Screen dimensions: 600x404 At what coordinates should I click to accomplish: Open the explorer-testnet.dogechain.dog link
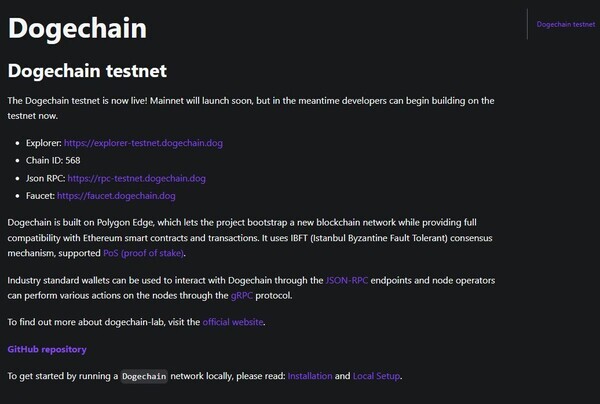click(143, 143)
